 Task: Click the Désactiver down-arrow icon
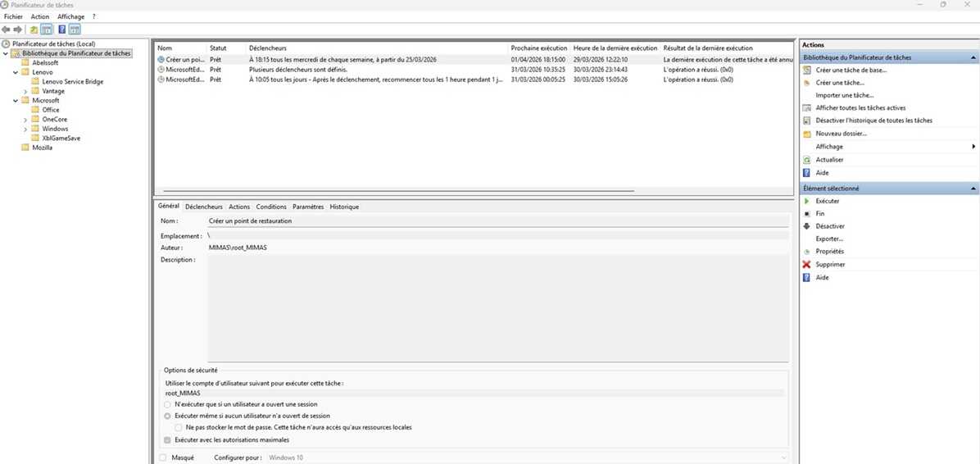coord(807,226)
